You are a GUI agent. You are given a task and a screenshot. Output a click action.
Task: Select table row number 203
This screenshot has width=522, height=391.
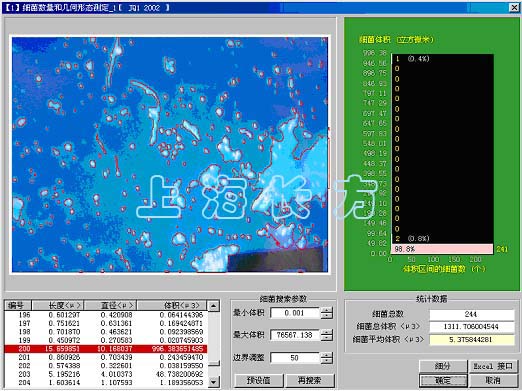click(106, 374)
